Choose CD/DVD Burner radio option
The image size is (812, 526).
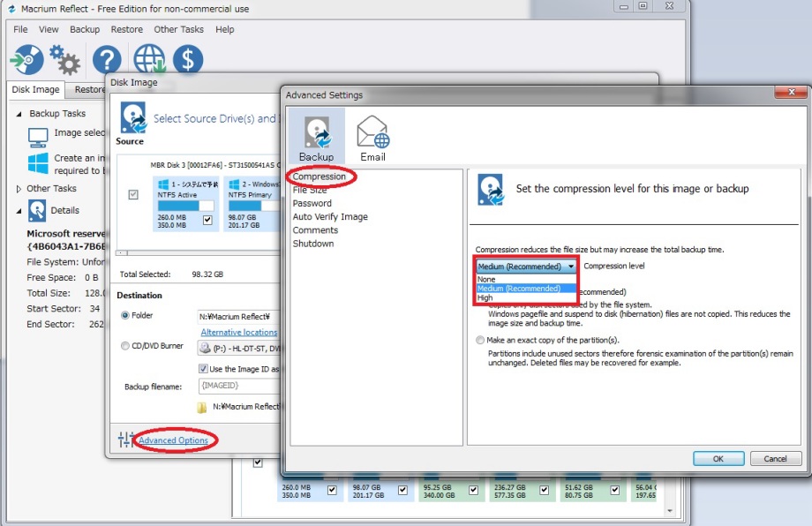pos(124,347)
